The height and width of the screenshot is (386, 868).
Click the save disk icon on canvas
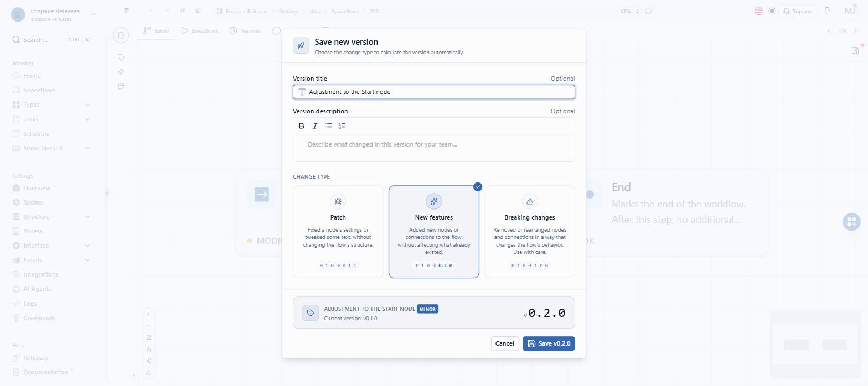855,50
